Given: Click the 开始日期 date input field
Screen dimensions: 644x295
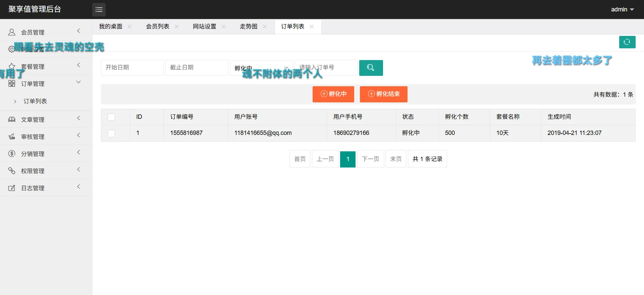Looking at the screenshot, I should (132, 68).
